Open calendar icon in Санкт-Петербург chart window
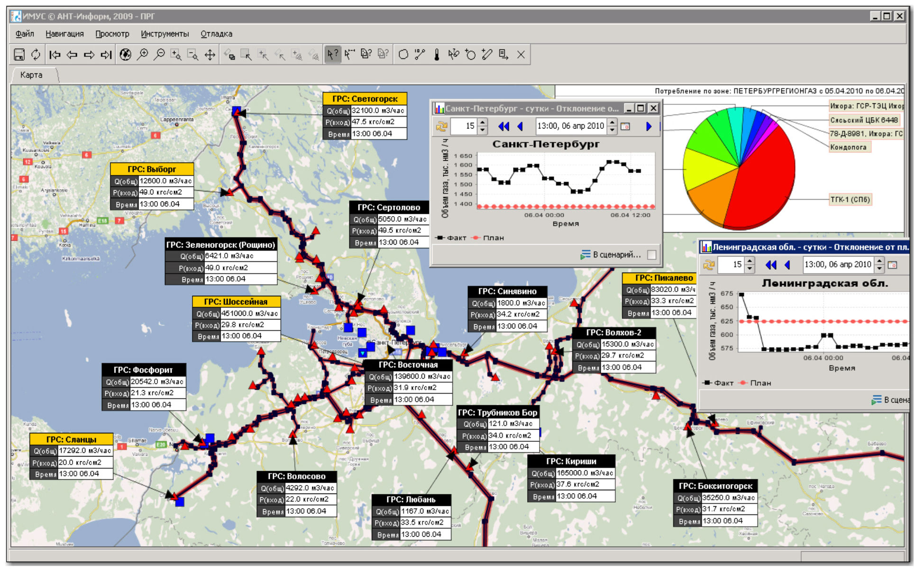924x576 pixels. 626,127
